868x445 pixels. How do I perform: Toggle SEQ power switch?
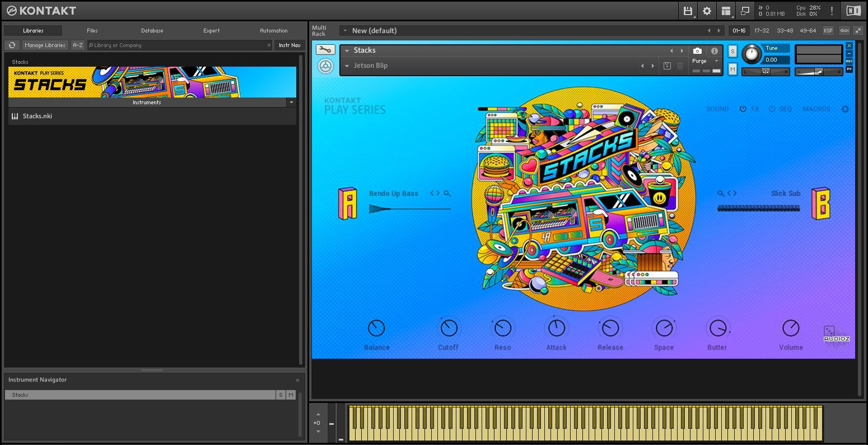coord(772,109)
